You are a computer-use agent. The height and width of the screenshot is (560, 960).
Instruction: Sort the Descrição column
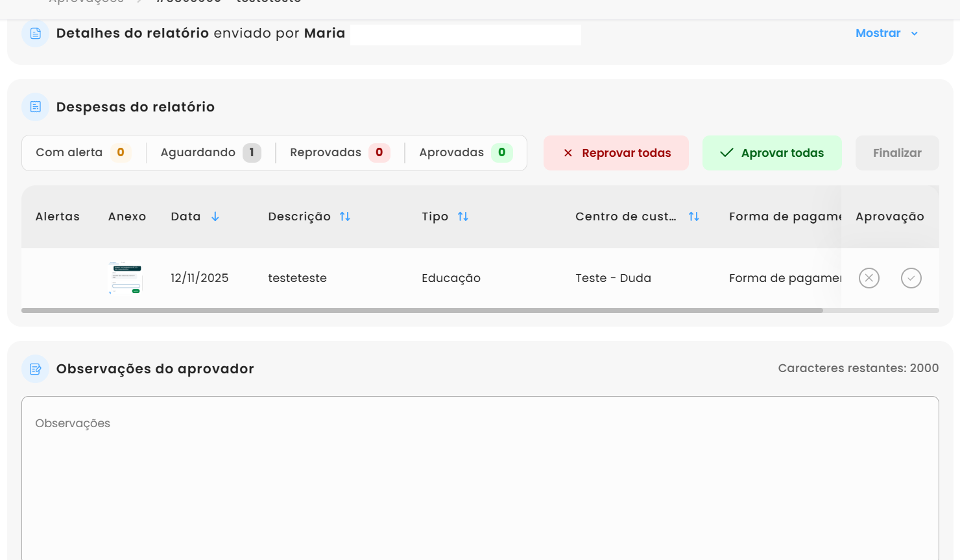345,216
